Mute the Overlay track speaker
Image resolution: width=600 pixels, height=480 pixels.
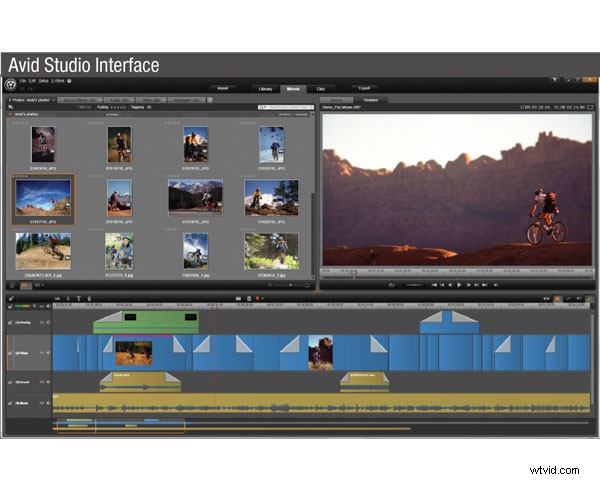(x=48, y=323)
